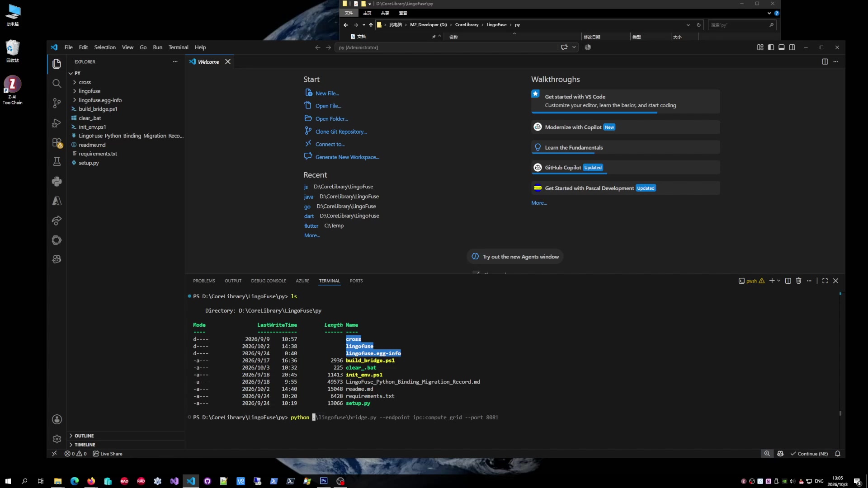The height and width of the screenshot is (488, 868).
Task: Split the terminal panel
Action: tap(788, 281)
